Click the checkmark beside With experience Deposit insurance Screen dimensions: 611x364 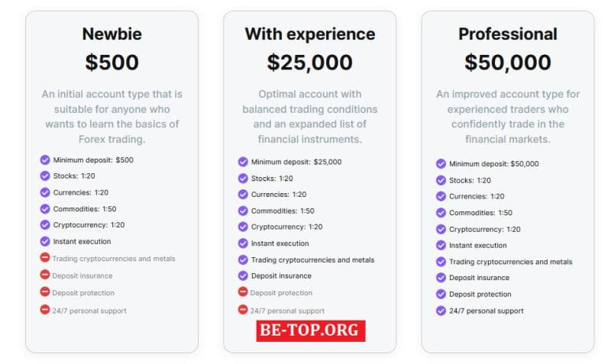coord(243,275)
